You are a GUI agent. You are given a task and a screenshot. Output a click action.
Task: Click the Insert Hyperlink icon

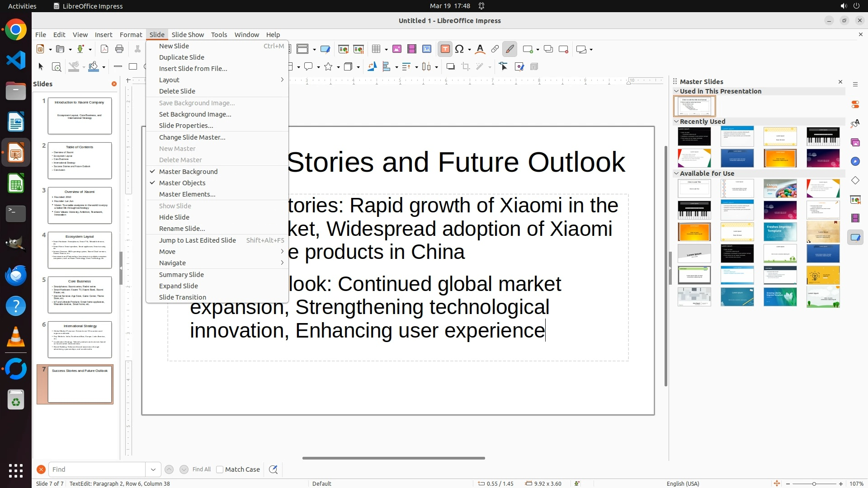(x=495, y=49)
